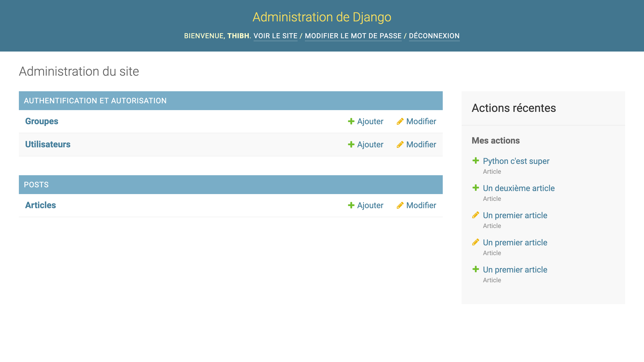Image resolution: width=644 pixels, height=362 pixels.
Task: Open Authentification et Autorisation section header
Action: [x=95, y=101]
